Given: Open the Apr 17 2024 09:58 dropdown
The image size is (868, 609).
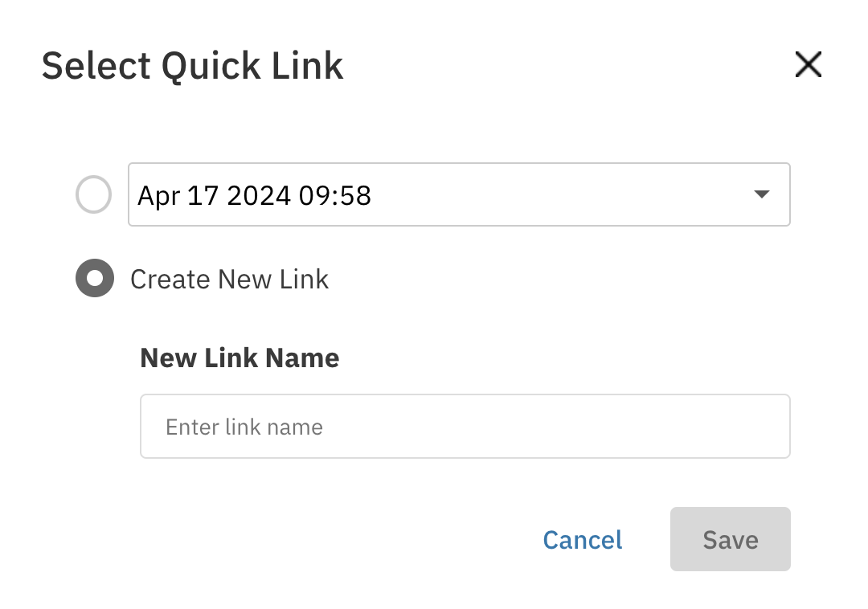Looking at the screenshot, I should click(458, 194).
